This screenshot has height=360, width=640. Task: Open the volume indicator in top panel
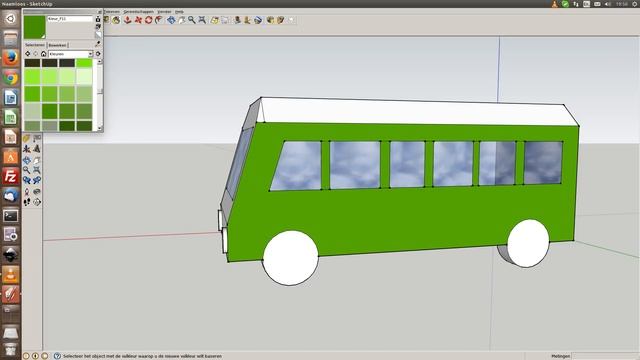coord(608,4)
